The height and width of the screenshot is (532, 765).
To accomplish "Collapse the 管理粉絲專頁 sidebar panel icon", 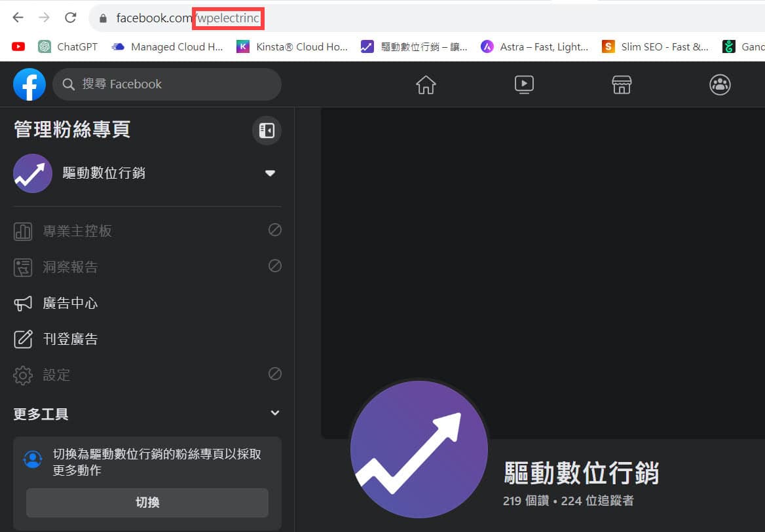I will (267, 131).
